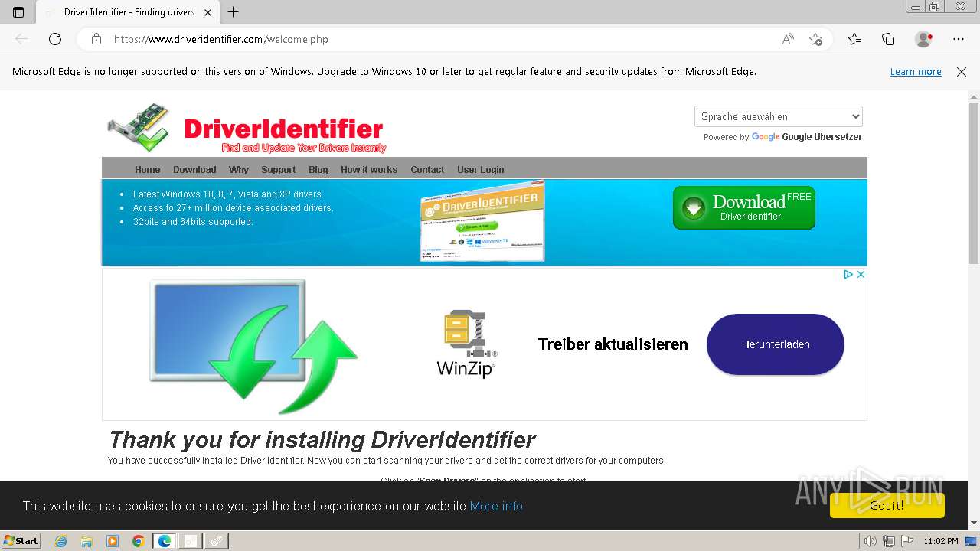
Task: Launch Google Chrome from the taskbar
Action: click(x=138, y=541)
